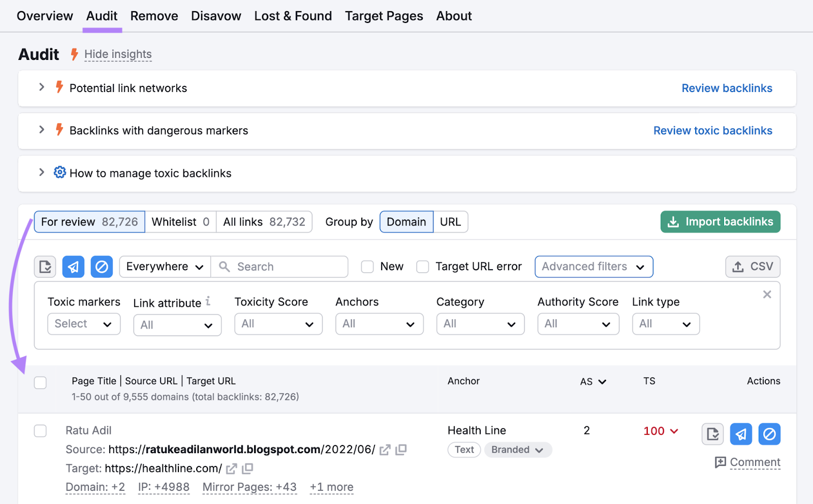Open the Lost & Found section
Image resolution: width=813 pixels, height=504 pixels.
(293, 16)
